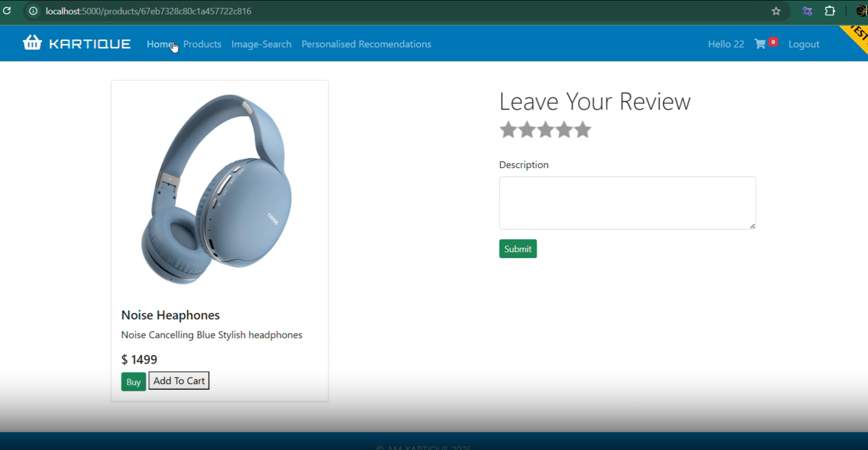Click the $ 1499 price text
Viewport: 868px width, 450px height.
[139, 359]
